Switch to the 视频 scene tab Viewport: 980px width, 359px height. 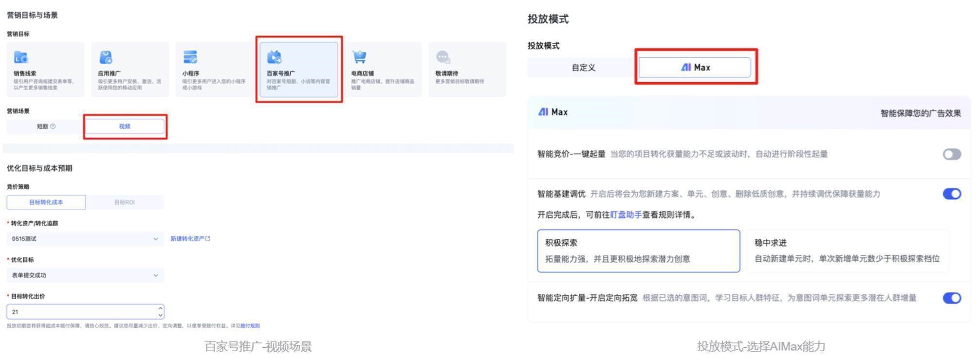point(125,126)
